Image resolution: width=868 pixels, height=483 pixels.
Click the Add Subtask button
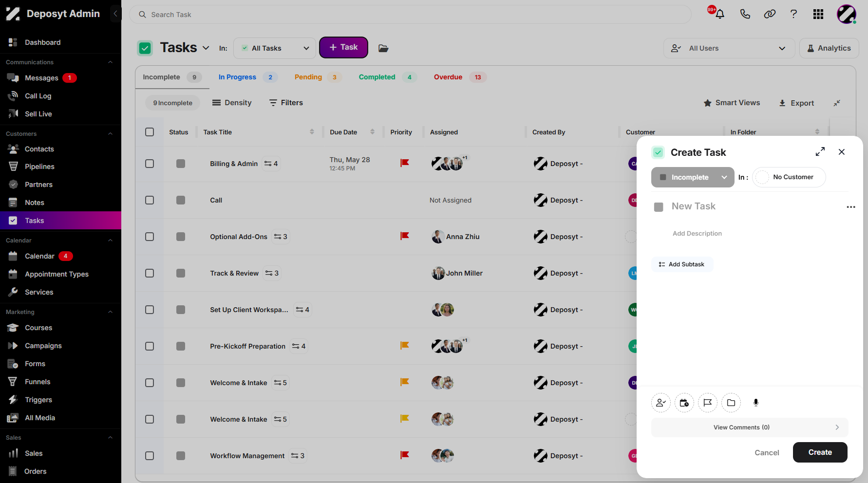pos(682,264)
